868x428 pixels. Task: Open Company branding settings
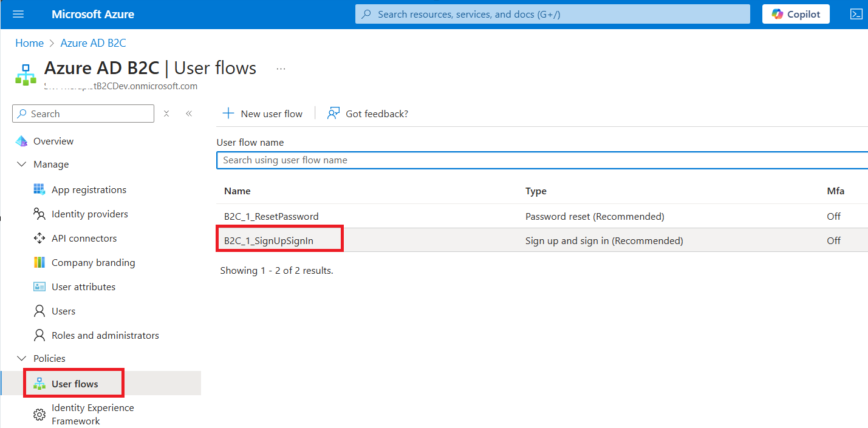[93, 263]
